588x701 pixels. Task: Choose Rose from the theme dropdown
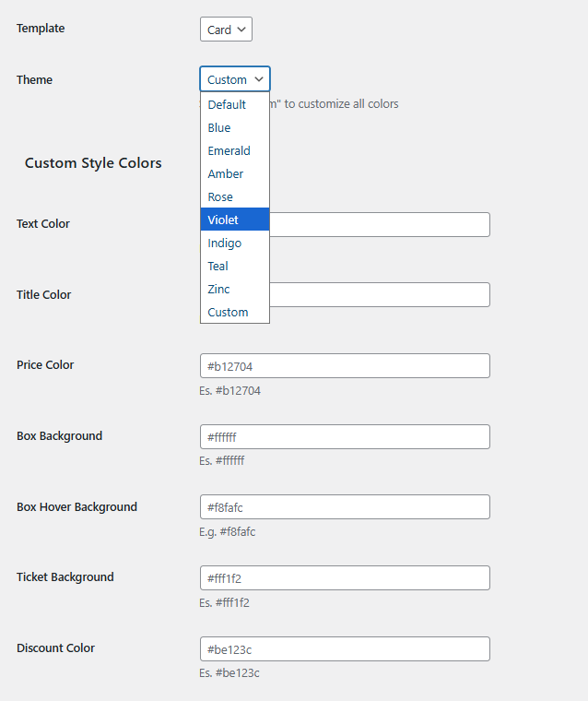[x=220, y=197]
